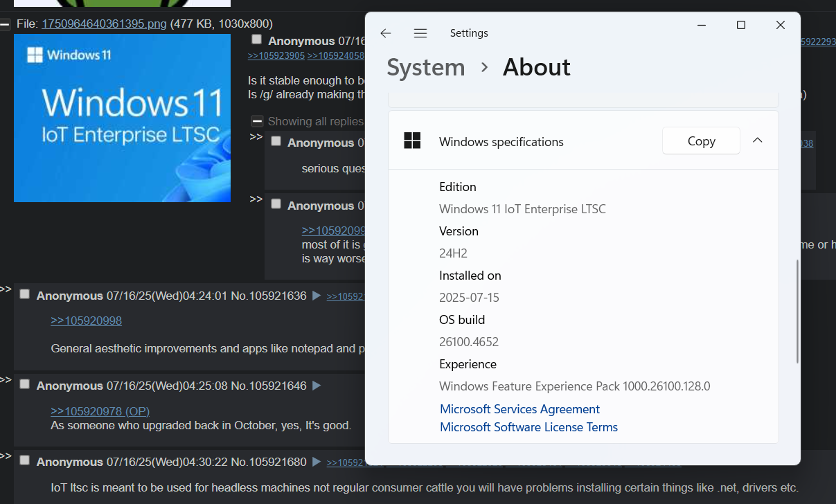Follow the quote link >>105920998
The height and width of the screenshot is (504, 836).
point(87,321)
